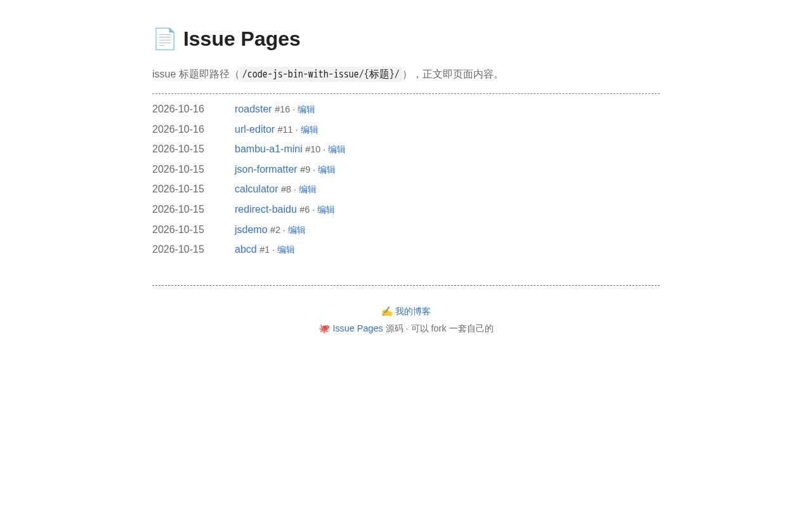Open the abcd page link
812x508 pixels.
(x=246, y=250)
